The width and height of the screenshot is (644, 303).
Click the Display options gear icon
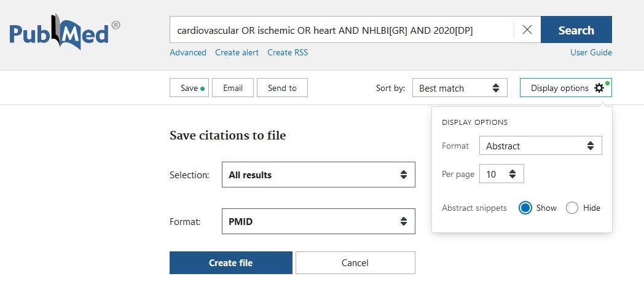point(599,88)
